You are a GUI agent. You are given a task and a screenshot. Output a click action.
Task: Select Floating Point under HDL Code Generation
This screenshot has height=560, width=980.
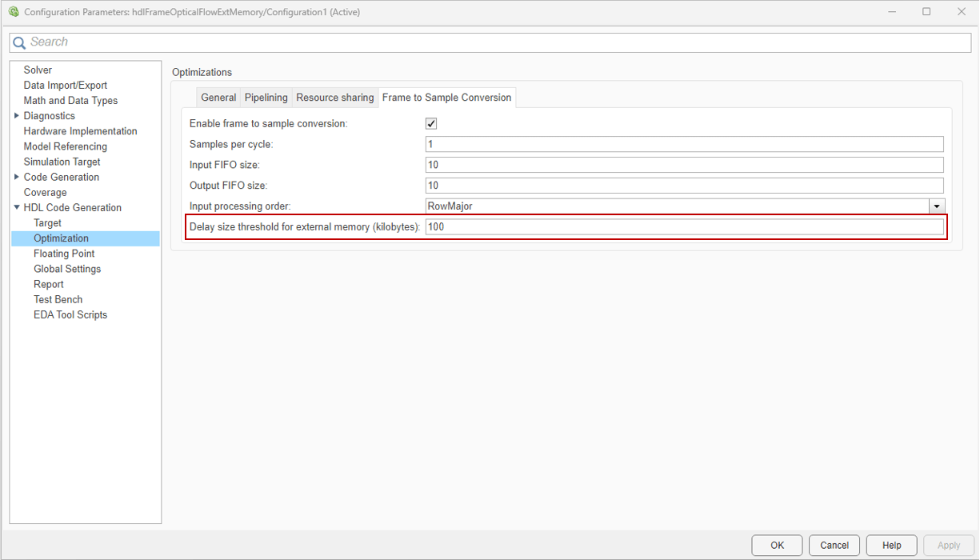64,254
